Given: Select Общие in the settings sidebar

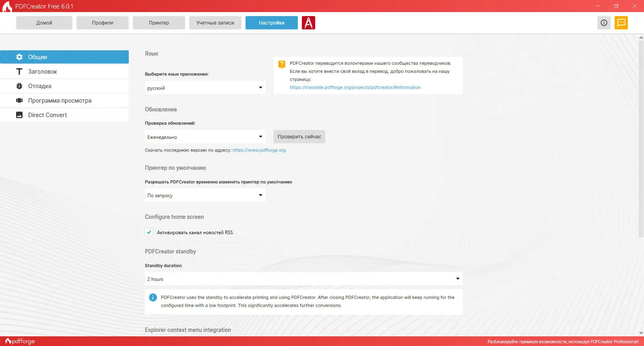Looking at the screenshot, I should point(64,57).
